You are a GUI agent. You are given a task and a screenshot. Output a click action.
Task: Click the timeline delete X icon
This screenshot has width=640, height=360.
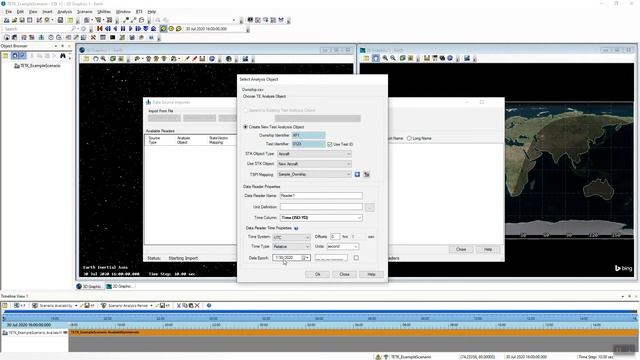click(197, 305)
